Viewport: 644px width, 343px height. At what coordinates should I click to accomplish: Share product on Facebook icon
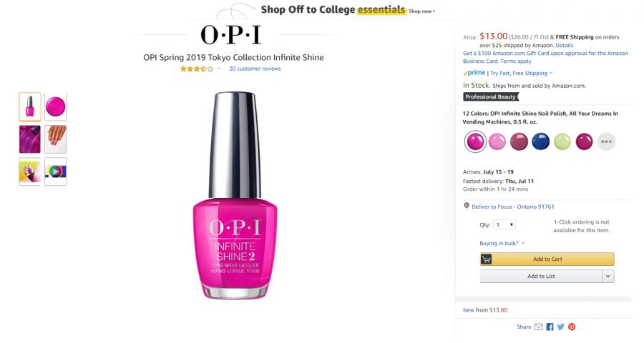coord(550,327)
